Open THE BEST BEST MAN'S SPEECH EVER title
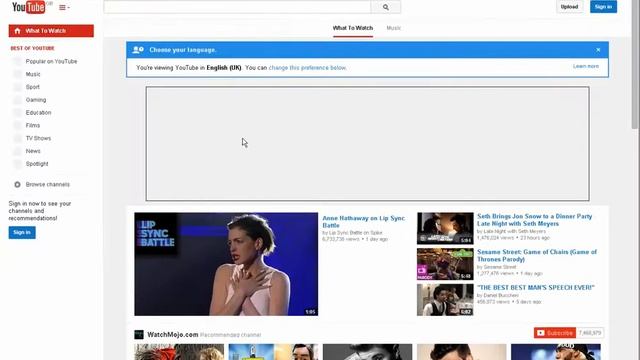Screen dimensions: 640x360 [x=536, y=287]
